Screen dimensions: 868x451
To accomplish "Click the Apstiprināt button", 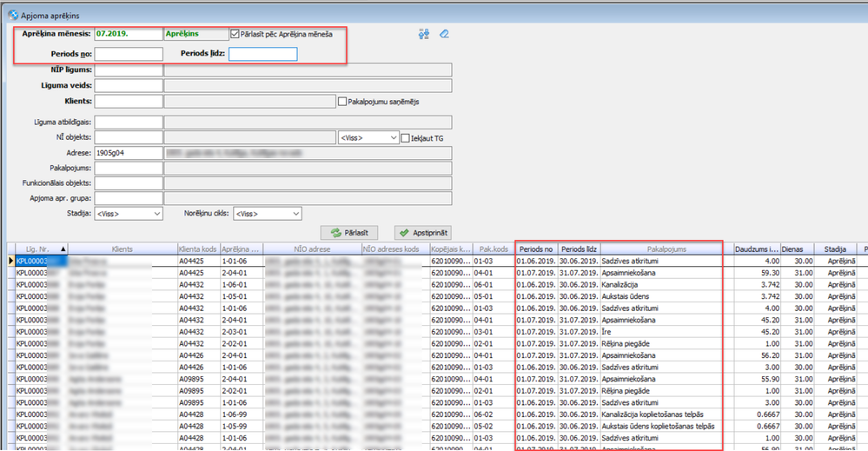I will pos(423,232).
